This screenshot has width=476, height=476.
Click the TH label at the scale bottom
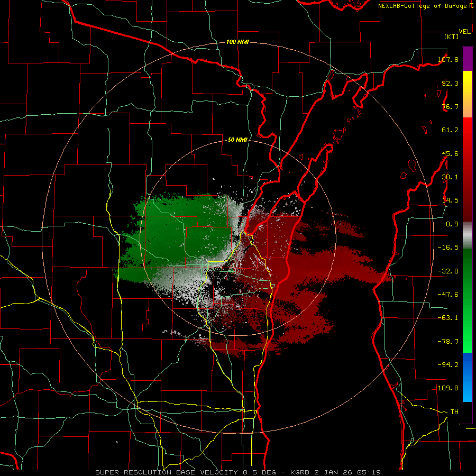[x=454, y=411]
